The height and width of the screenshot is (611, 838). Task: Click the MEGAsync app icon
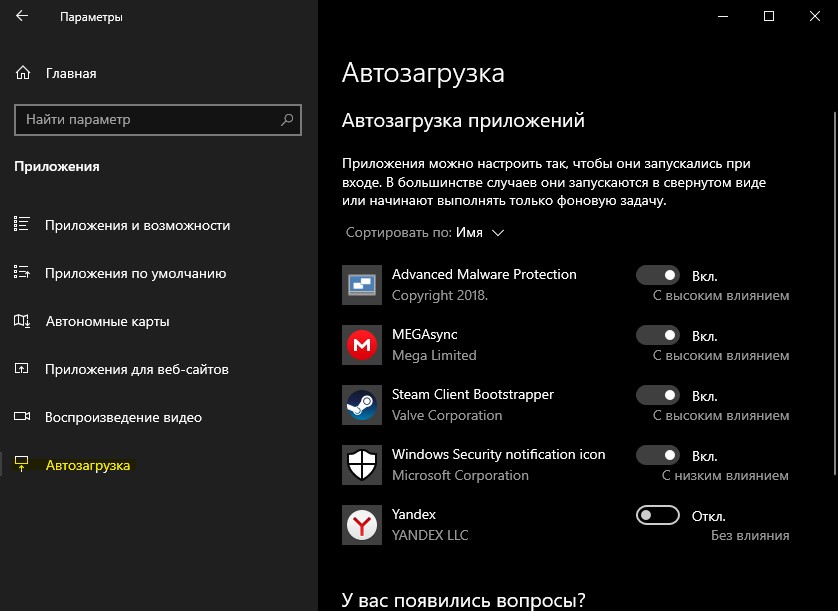pyautogui.click(x=362, y=345)
